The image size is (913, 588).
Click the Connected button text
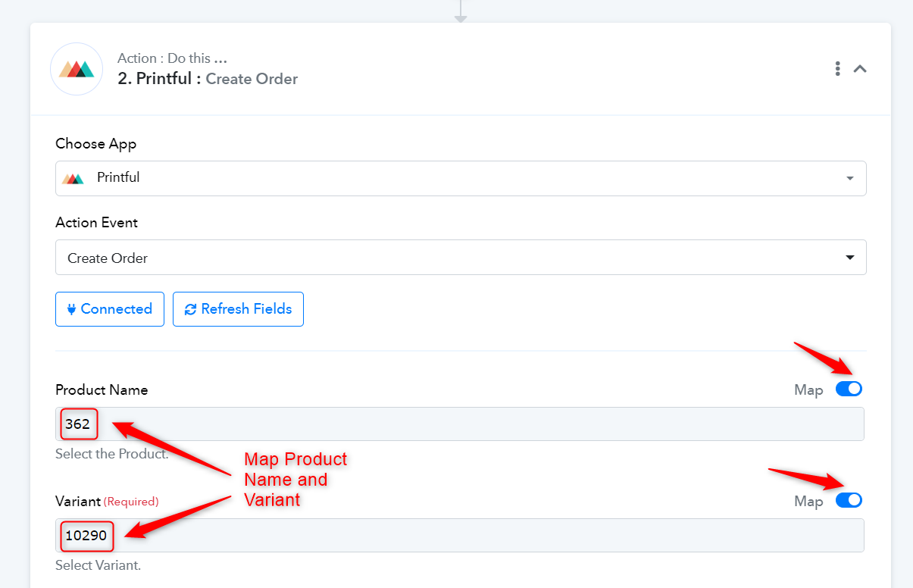coord(117,309)
